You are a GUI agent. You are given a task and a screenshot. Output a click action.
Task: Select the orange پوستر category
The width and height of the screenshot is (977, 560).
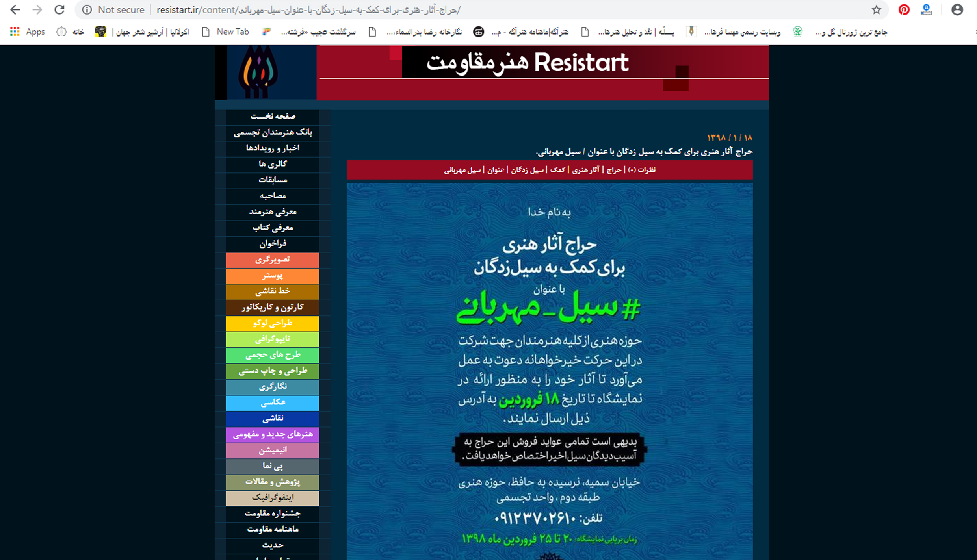(273, 276)
